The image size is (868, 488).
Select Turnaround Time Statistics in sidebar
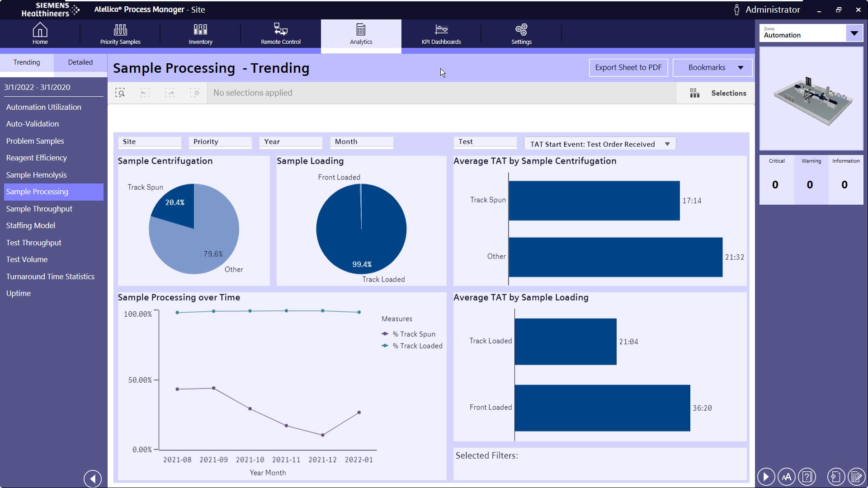coord(50,277)
